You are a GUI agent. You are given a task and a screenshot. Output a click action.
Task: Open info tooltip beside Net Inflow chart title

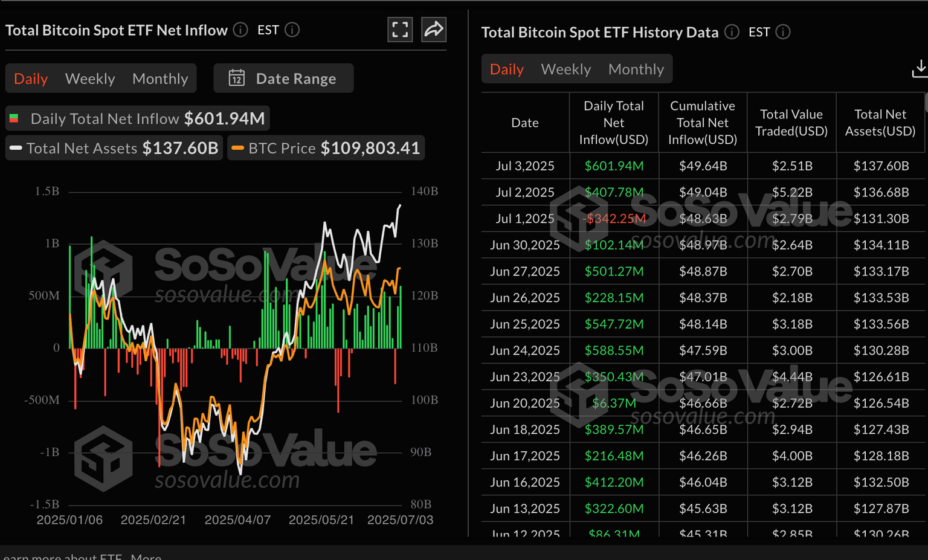240,30
